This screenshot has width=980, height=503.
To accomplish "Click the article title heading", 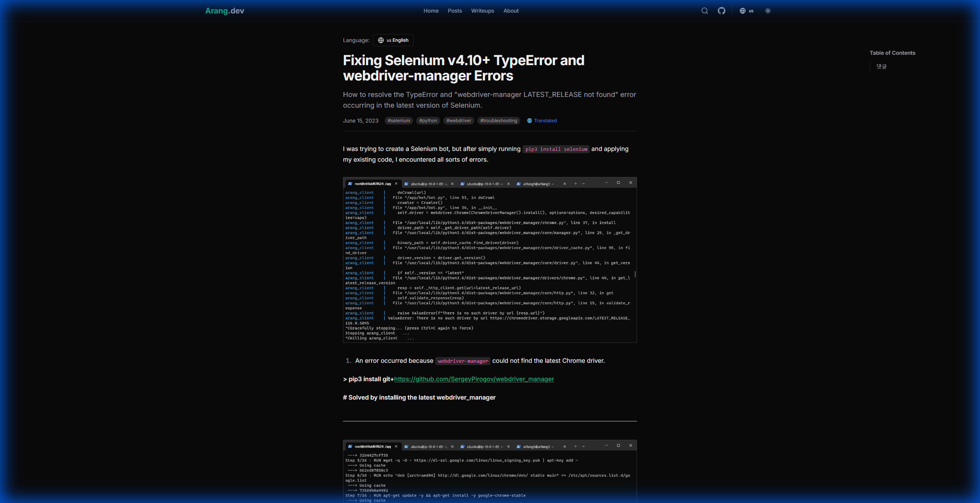I will [464, 68].
